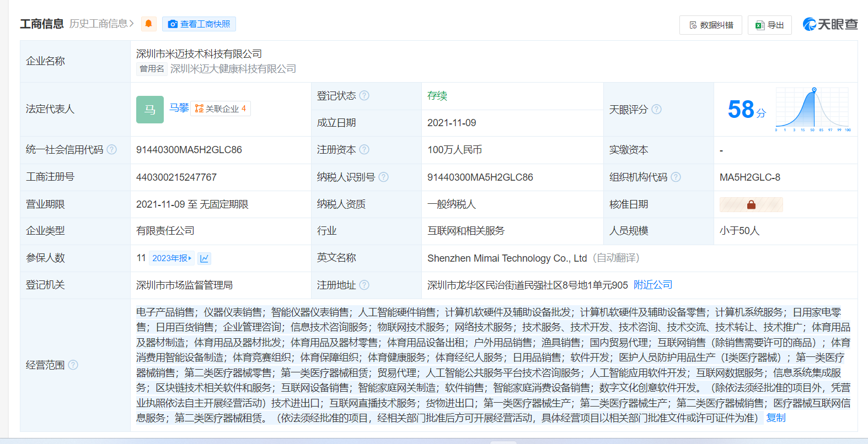This screenshot has width=868, height=444.
Task: Click registered capital 100万人民币
Action: pos(454,149)
